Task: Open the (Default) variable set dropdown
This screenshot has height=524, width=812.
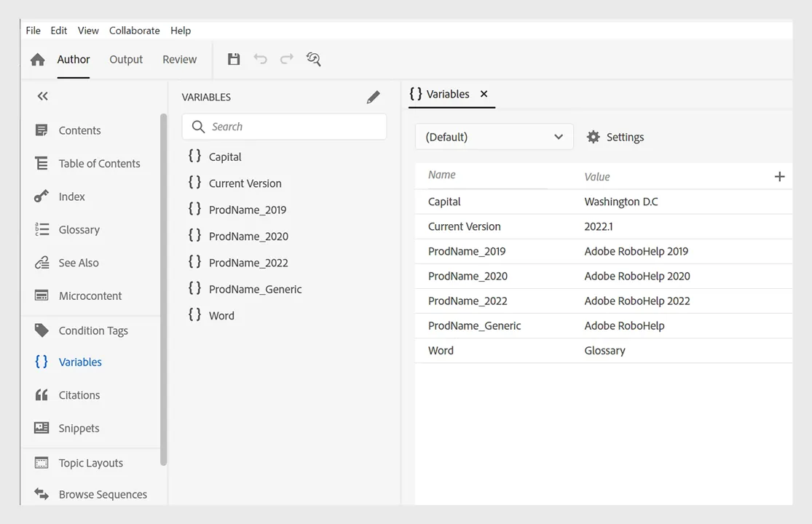Action: click(x=494, y=137)
